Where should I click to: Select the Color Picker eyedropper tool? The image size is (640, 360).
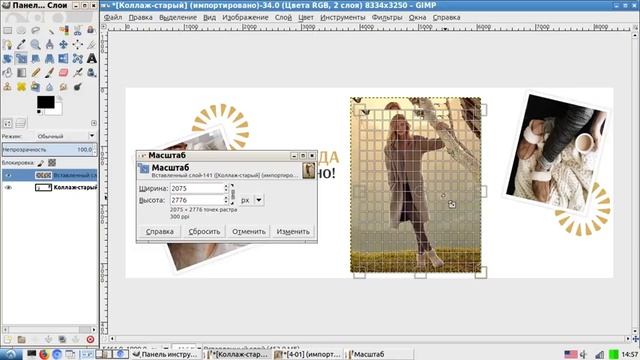[x=21, y=44]
